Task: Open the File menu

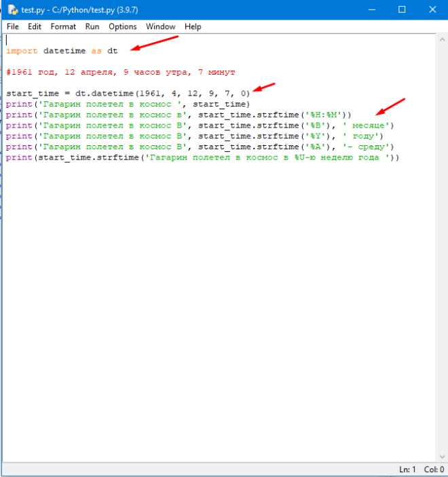Action: (12, 26)
